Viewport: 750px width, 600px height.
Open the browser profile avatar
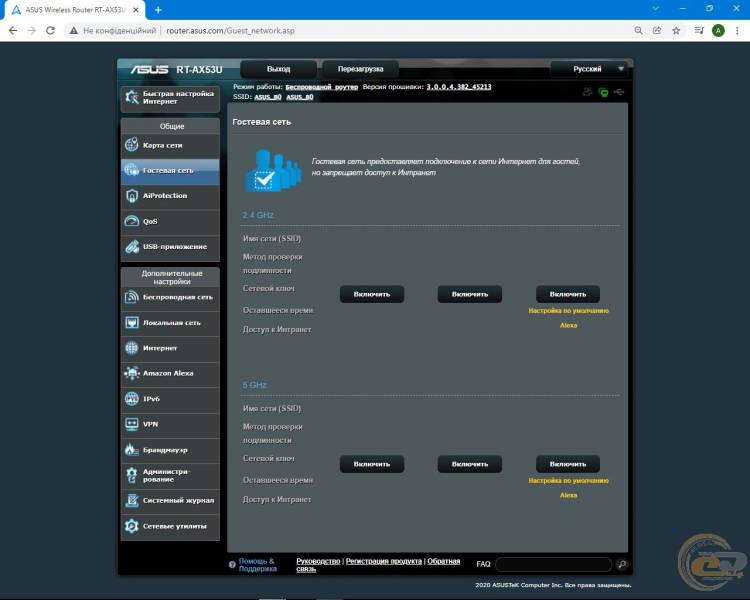pyautogui.click(x=718, y=31)
